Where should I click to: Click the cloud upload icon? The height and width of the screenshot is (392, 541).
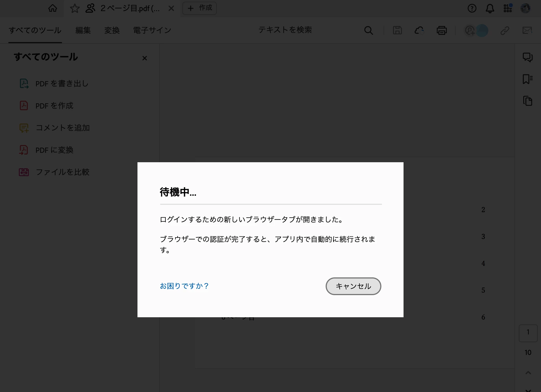(419, 30)
